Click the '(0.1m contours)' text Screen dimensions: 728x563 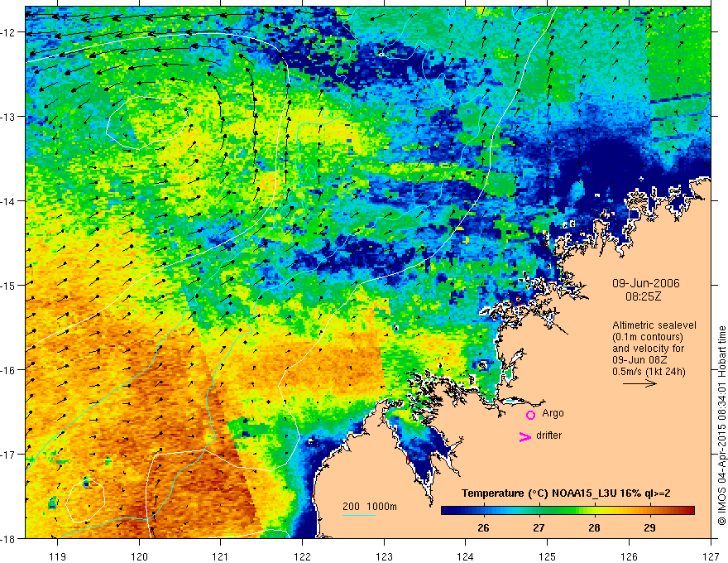click(648, 337)
